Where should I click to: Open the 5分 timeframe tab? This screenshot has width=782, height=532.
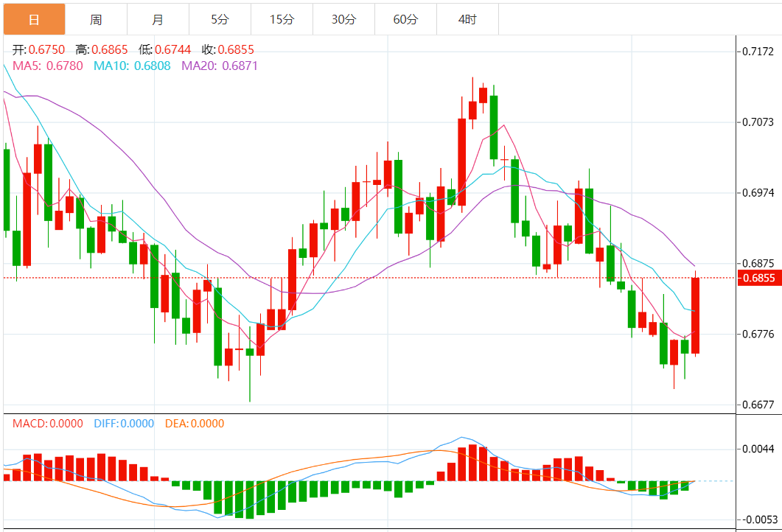(x=220, y=19)
